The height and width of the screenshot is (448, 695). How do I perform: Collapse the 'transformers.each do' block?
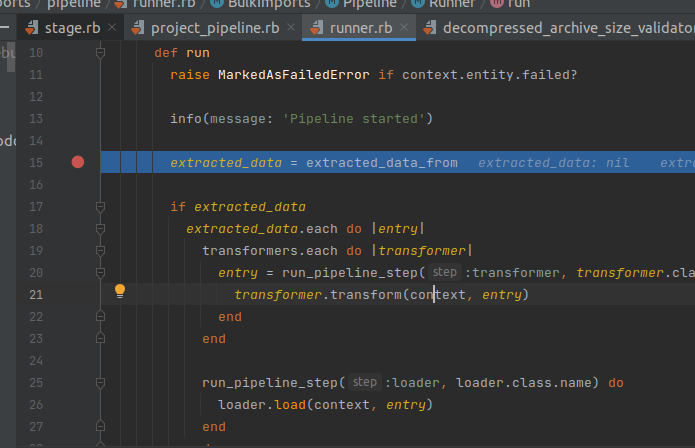pyautogui.click(x=100, y=250)
